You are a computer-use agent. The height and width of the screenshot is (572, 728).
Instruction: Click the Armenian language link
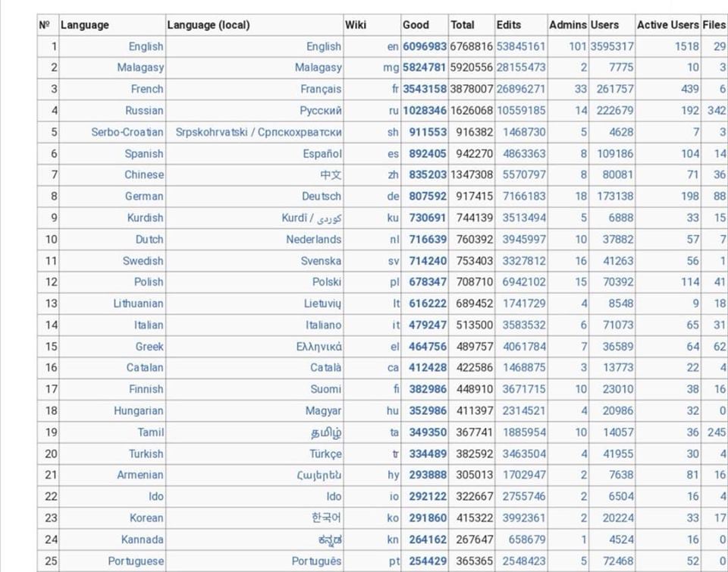(x=140, y=475)
